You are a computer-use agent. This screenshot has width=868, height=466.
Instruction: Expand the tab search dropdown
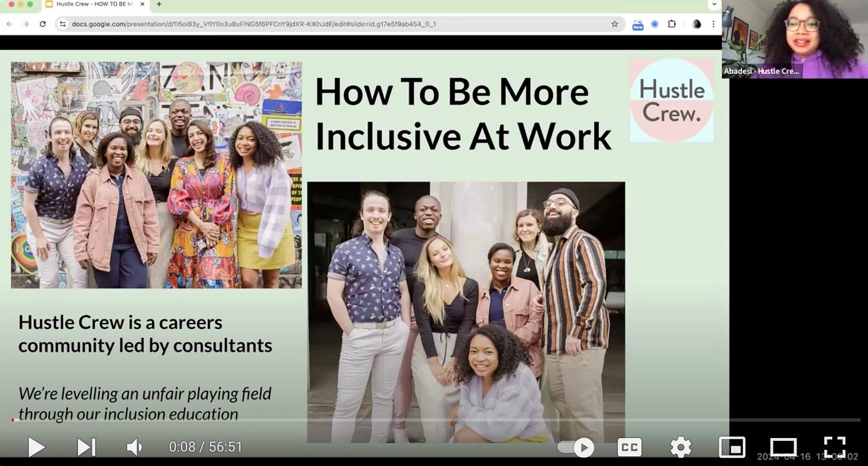pyautogui.click(x=714, y=4)
